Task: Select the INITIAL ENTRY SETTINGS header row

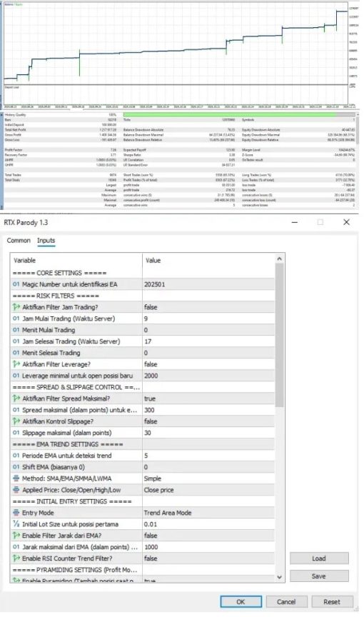Action: point(143,501)
